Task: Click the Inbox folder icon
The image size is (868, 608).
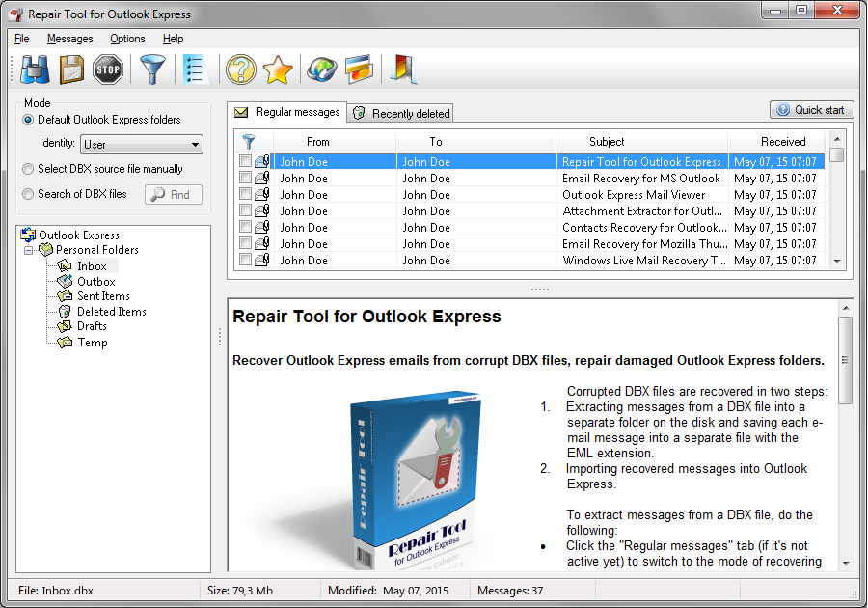Action: click(65, 266)
